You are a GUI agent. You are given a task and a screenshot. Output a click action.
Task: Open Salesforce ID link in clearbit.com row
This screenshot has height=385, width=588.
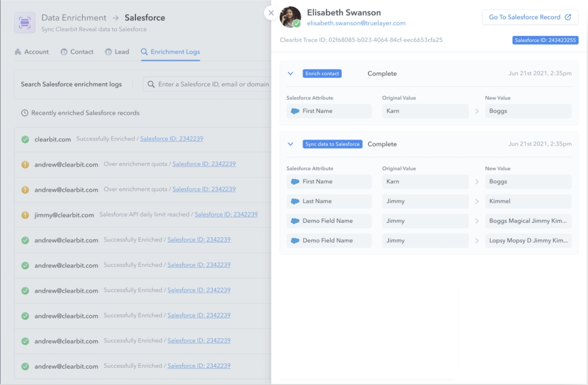171,139
